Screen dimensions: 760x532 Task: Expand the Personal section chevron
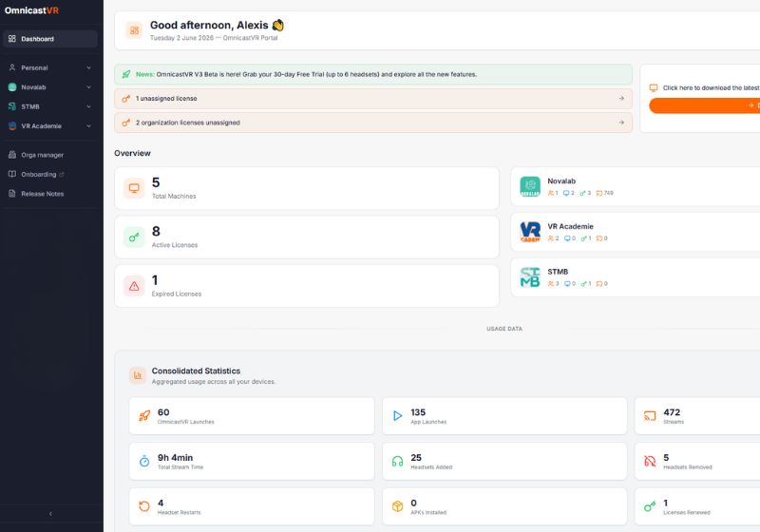point(88,67)
